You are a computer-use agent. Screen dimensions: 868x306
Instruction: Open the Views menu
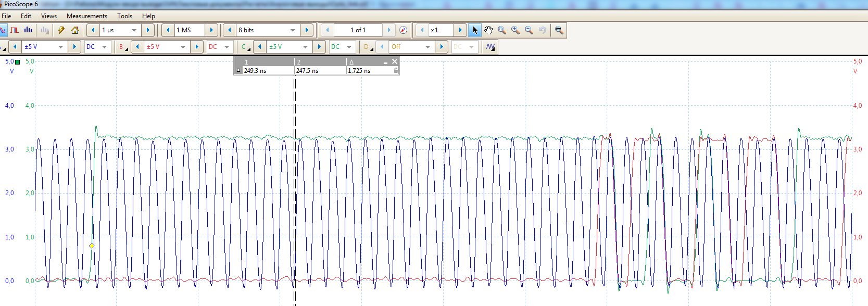click(49, 16)
